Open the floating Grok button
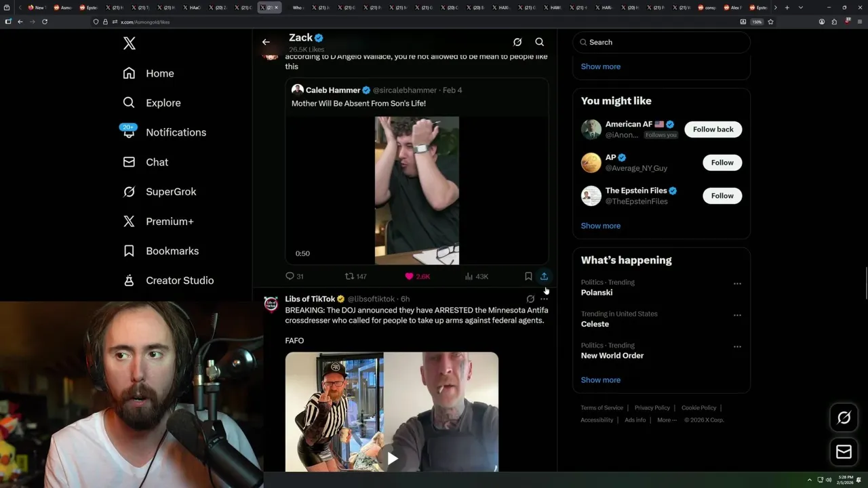Viewport: 868px width, 488px height. [x=844, y=418]
